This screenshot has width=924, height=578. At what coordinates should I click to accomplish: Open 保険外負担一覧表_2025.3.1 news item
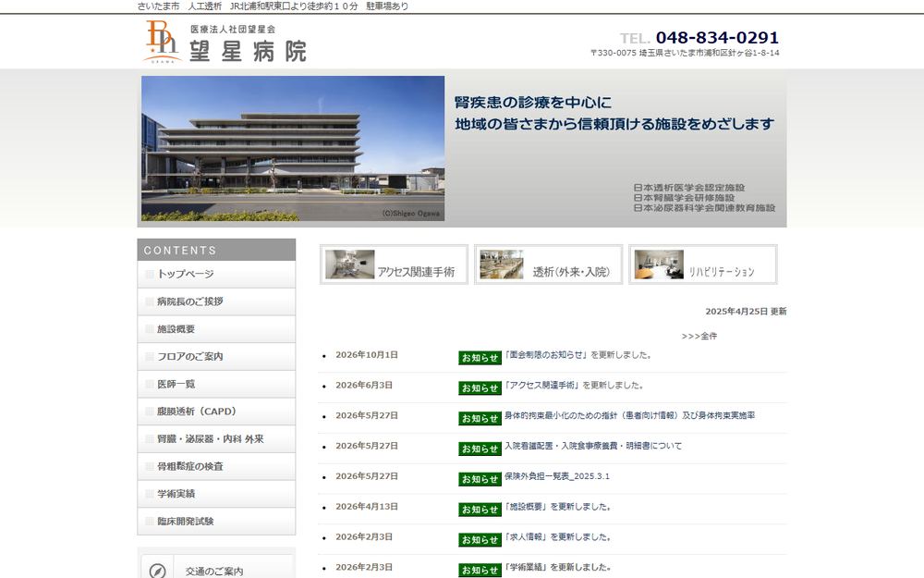[557, 476]
